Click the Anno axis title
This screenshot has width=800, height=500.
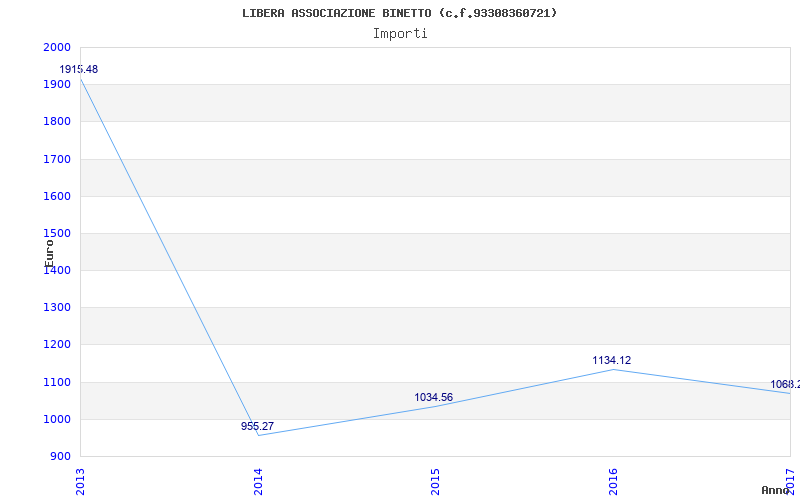775,490
